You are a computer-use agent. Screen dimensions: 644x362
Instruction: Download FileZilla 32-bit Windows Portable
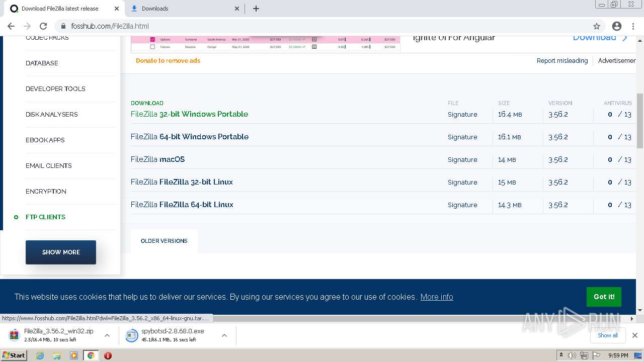[x=189, y=114]
